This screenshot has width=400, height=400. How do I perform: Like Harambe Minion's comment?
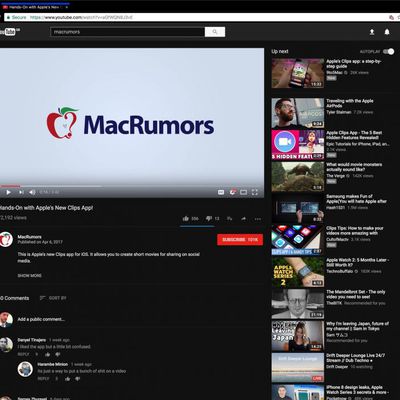click(68, 379)
